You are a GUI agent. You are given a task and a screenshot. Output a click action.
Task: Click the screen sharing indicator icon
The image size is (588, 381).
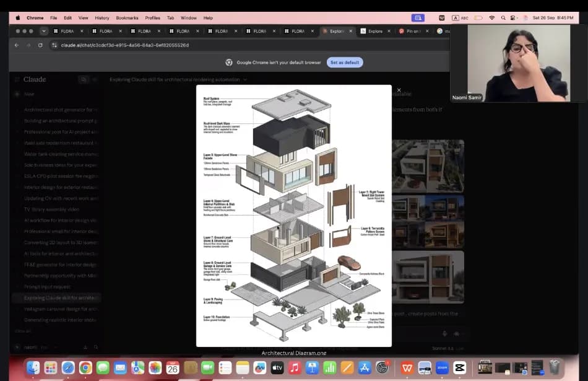point(418,17)
